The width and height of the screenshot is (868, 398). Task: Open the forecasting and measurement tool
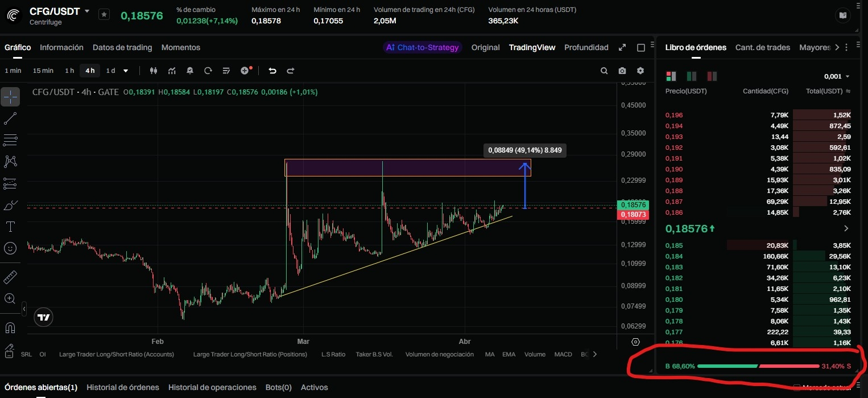pos(10,183)
